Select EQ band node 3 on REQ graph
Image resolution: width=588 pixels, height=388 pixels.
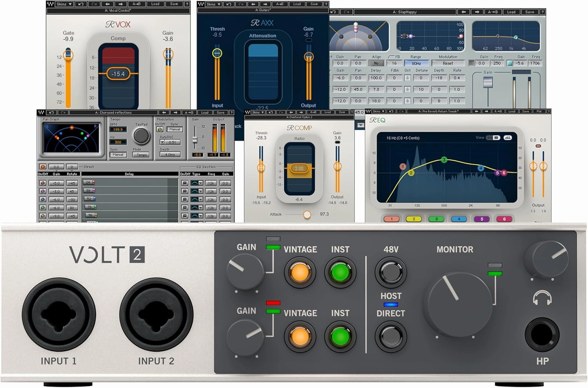tap(444, 160)
